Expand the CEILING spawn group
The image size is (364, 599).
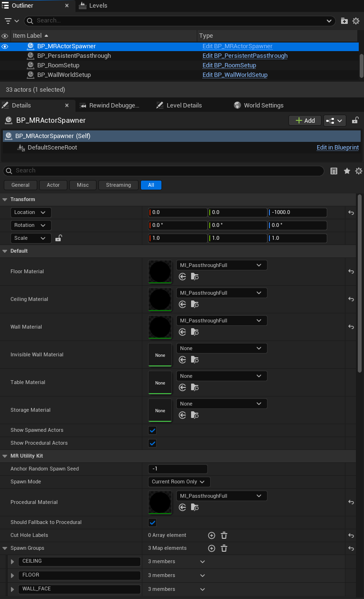coord(12,562)
